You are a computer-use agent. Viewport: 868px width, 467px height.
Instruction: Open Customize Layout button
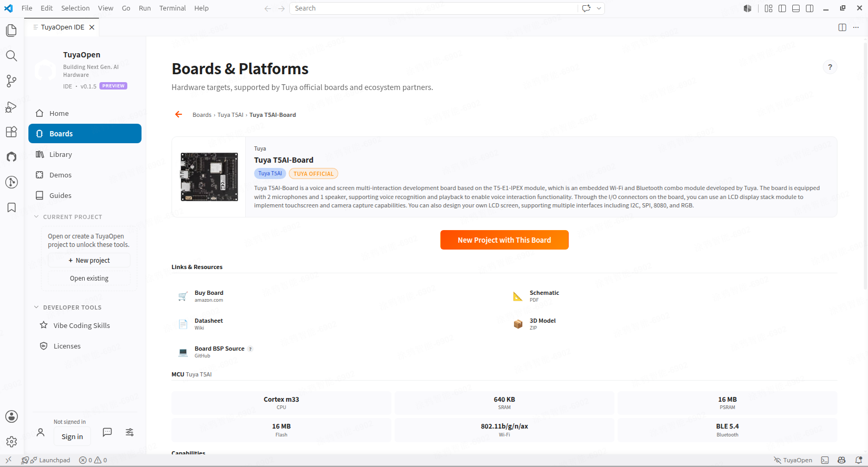769,8
